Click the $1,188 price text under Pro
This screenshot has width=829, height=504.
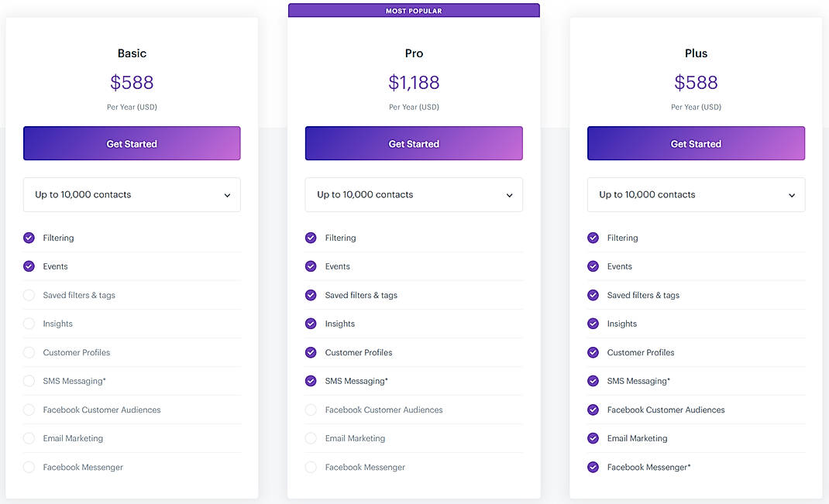pos(414,82)
